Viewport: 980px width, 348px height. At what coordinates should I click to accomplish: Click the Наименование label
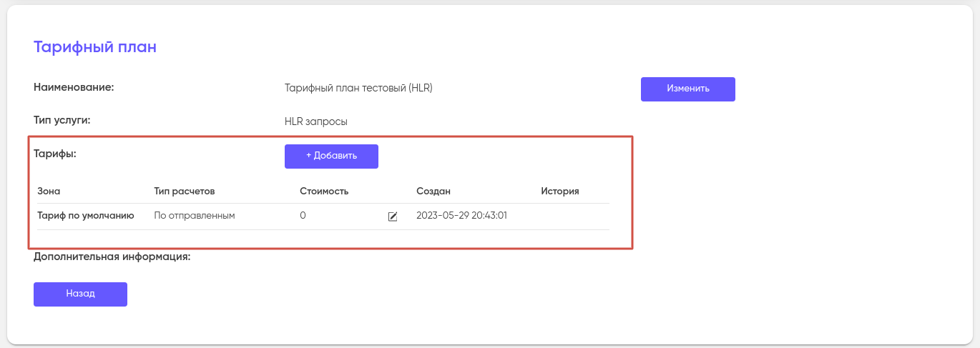74,87
